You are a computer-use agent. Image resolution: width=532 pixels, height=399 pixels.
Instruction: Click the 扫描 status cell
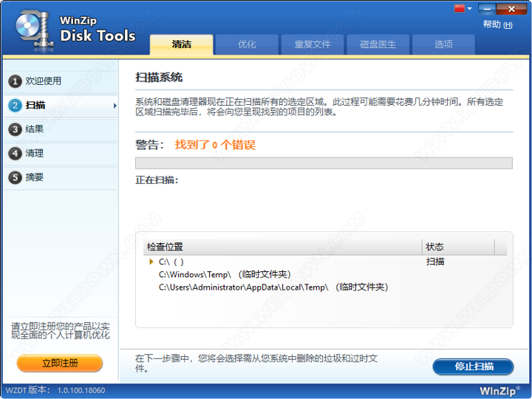coord(435,262)
